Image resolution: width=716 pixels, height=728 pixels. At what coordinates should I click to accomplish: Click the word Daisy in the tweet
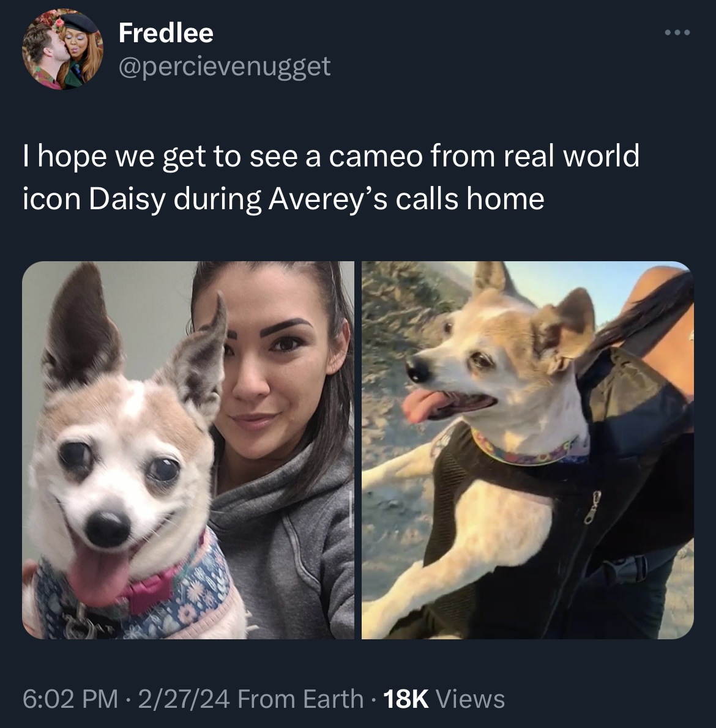coord(127,199)
